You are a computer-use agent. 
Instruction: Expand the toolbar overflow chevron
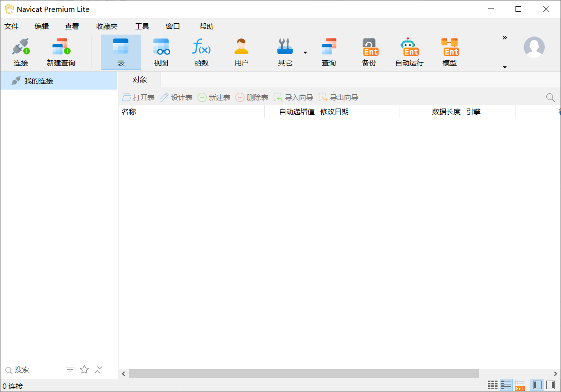[505, 38]
